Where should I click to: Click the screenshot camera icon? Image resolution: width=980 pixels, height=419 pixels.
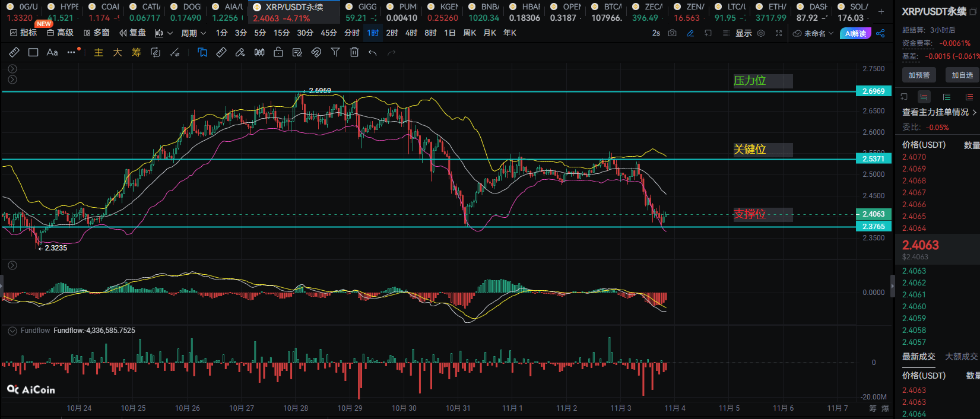pyautogui.click(x=672, y=33)
